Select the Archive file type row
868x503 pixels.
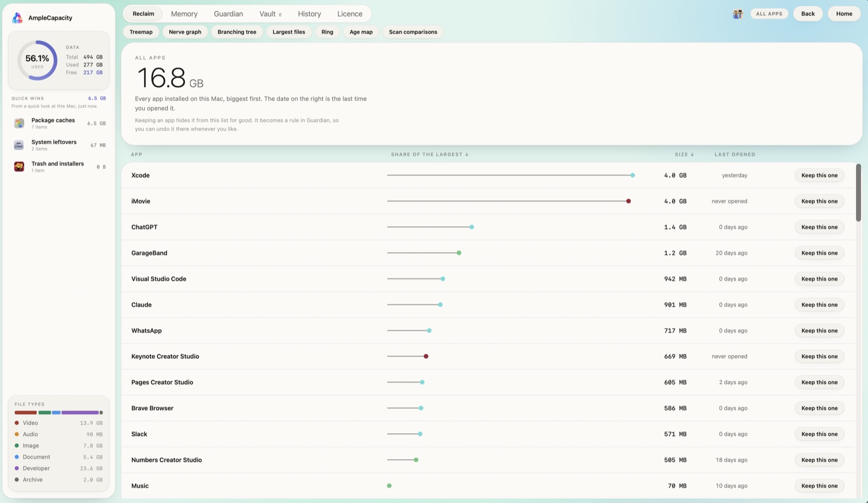tap(59, 480)
